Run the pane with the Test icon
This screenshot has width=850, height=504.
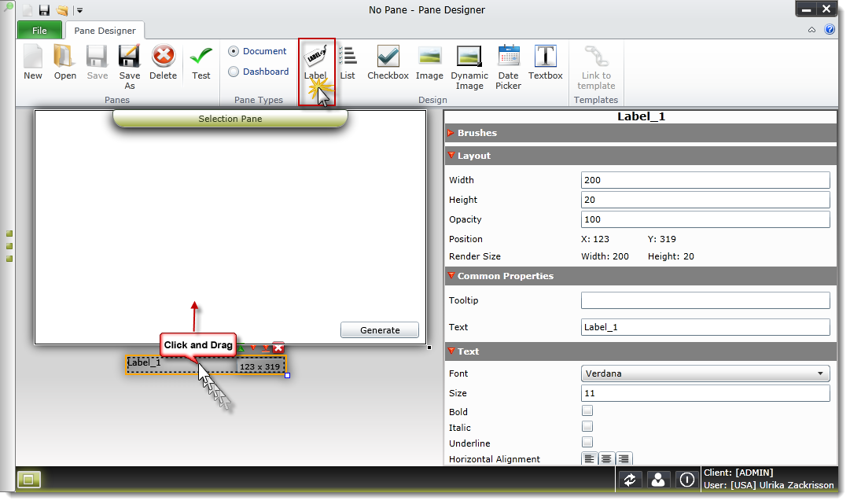201,63
